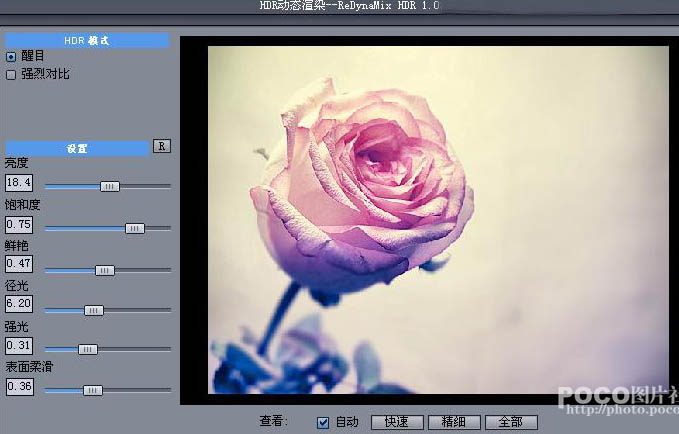The image size is (679, 434).
Task: Click the HDR 模式 section header
Action: 87,41
